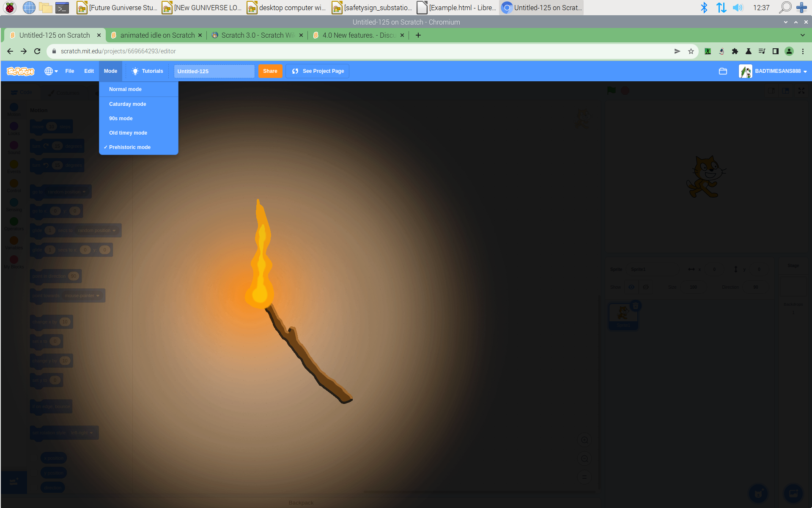
Task: Click the orange Share button
Action: point(270,71)
